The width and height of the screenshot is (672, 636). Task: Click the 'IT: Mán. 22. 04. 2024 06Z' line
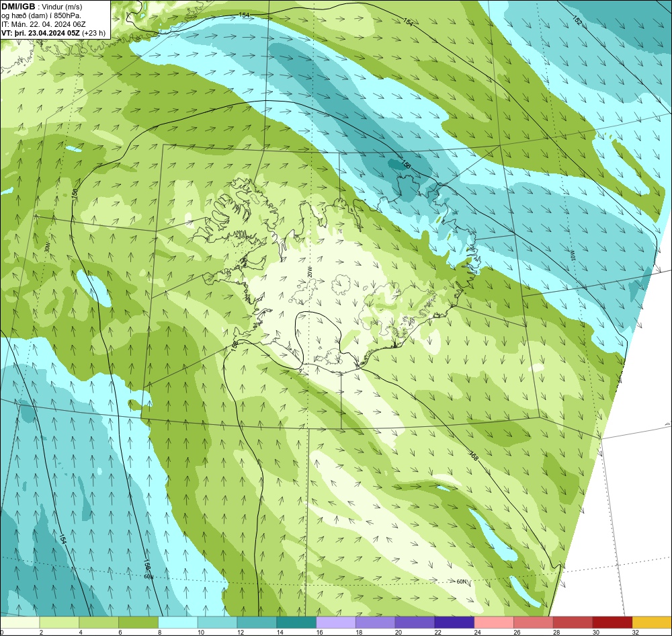point(44,24)
